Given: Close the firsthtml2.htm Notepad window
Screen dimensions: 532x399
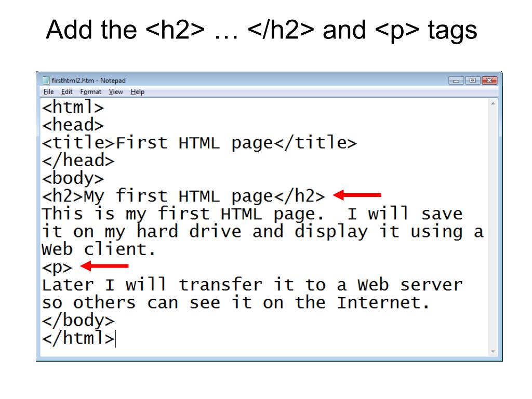Looking at the screenshot, I should tap(489, 81).
